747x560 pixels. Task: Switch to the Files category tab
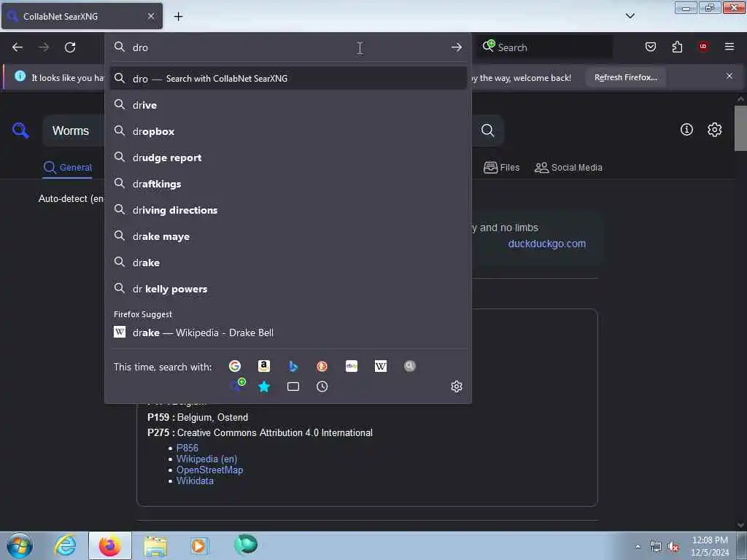(501, 168)
